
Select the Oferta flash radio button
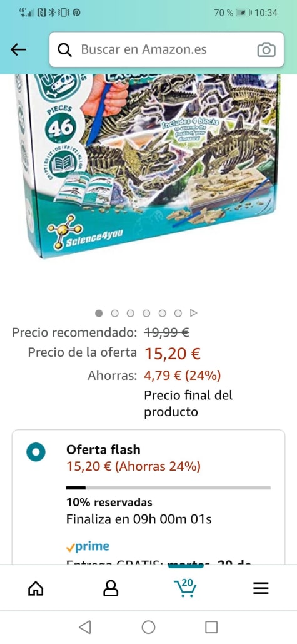(36, 452)
